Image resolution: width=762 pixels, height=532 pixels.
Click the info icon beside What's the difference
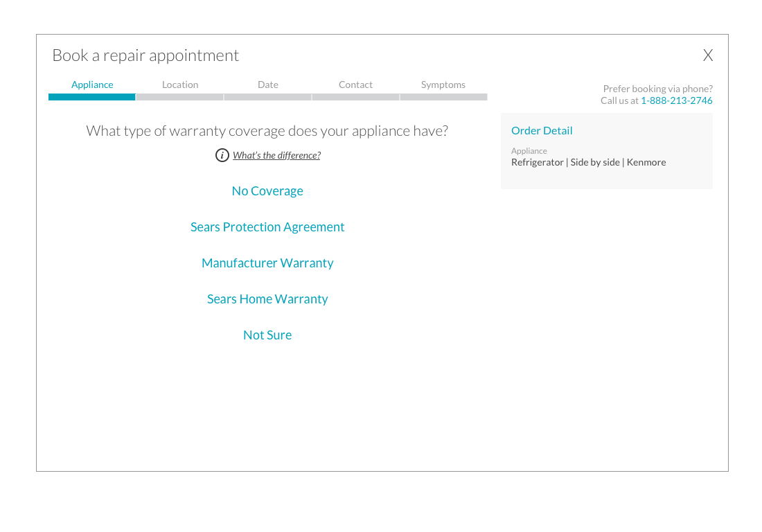[222, 155]
